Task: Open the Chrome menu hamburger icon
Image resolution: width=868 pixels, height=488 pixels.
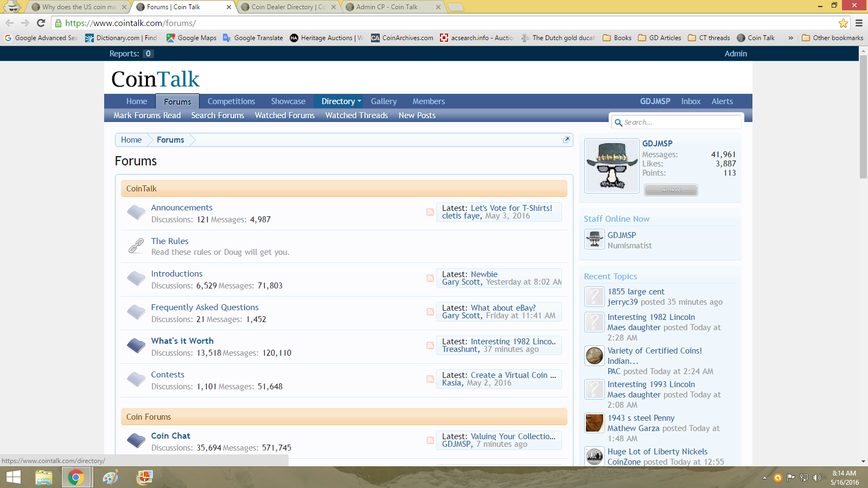Action: [859, 23]
